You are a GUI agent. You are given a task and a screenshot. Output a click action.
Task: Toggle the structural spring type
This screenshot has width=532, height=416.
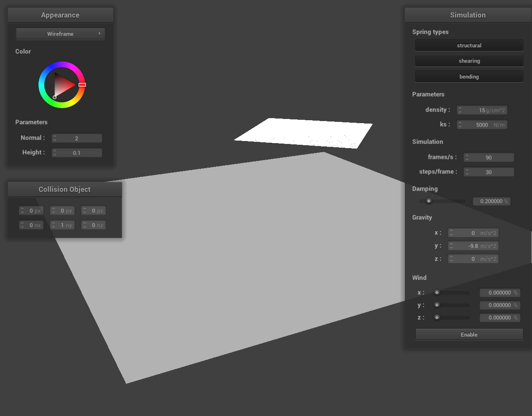tap(469, 45)
